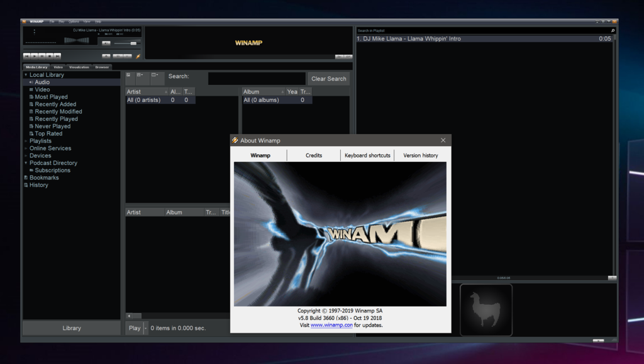The height and width of the screenshot is (364, 644).
Task: Expand the Playlists node
Action: tap(26, 140)
